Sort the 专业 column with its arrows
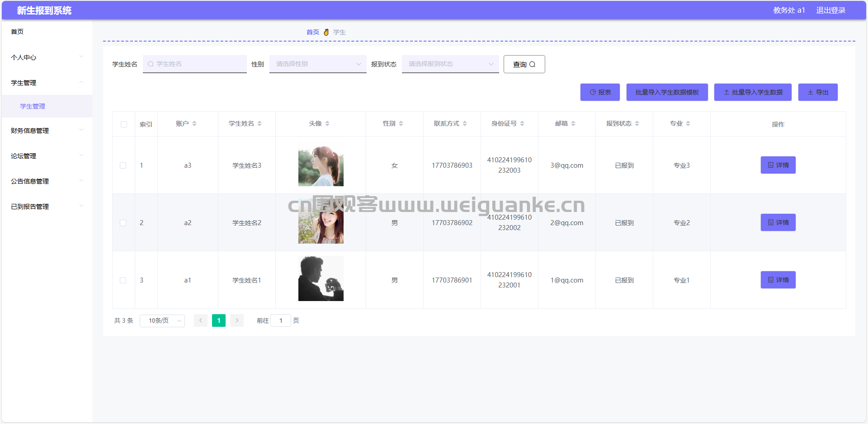Image resolution: width=868 pixels, height=424 pixels. (688, 123)
